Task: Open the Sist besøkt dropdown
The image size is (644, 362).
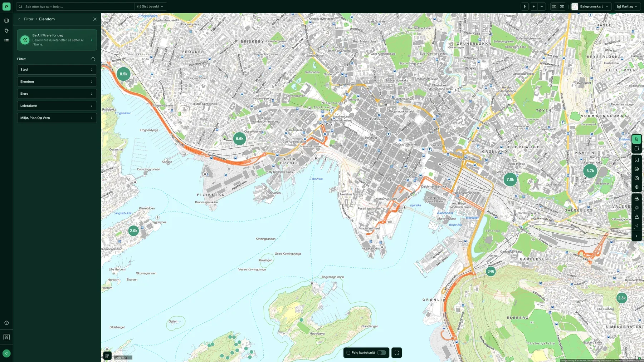Action: pos(150,6)
